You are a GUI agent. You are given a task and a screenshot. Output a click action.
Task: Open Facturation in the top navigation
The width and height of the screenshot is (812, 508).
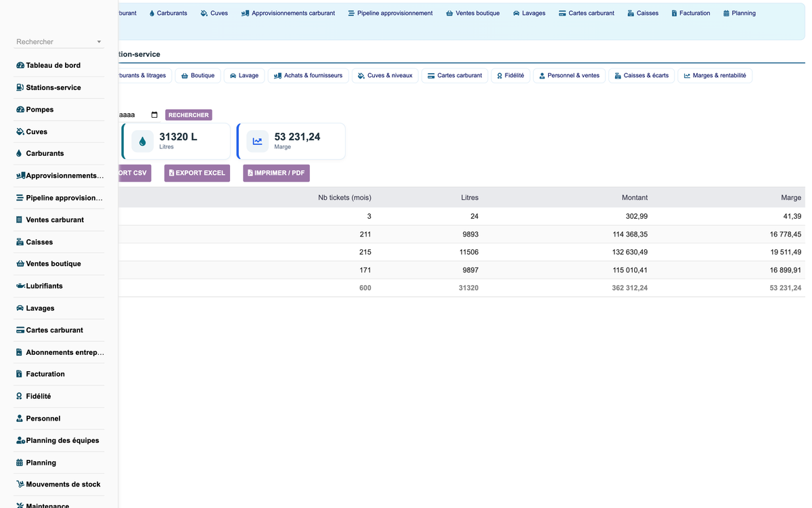(x=691, y=13)
